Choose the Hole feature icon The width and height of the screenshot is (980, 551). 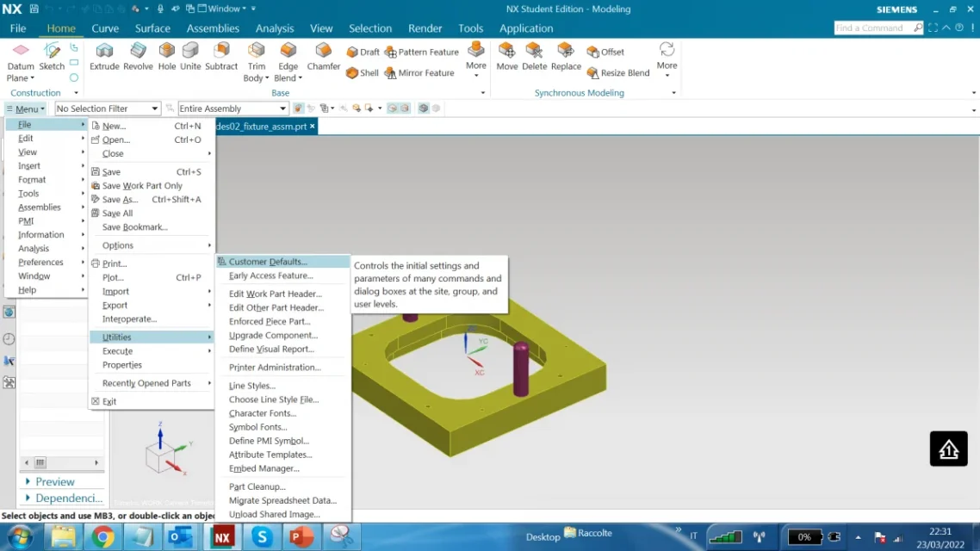click(167, 51)
